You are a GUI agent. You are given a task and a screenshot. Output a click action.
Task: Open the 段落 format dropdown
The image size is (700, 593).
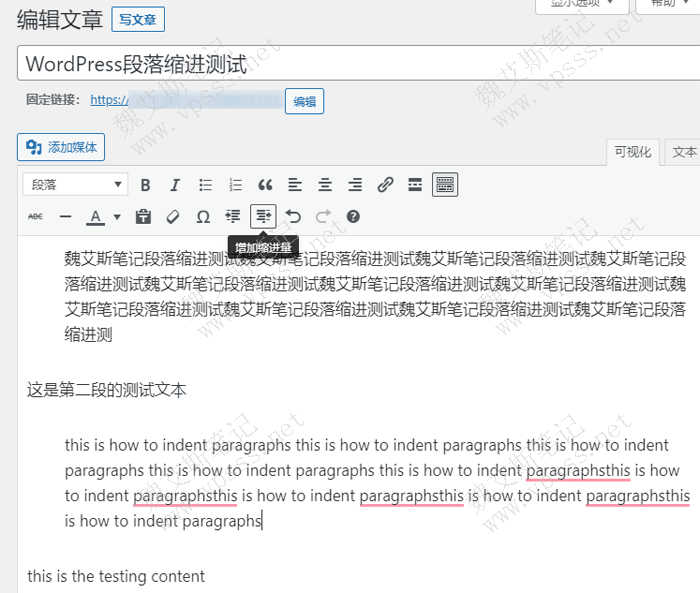point(76,185)
